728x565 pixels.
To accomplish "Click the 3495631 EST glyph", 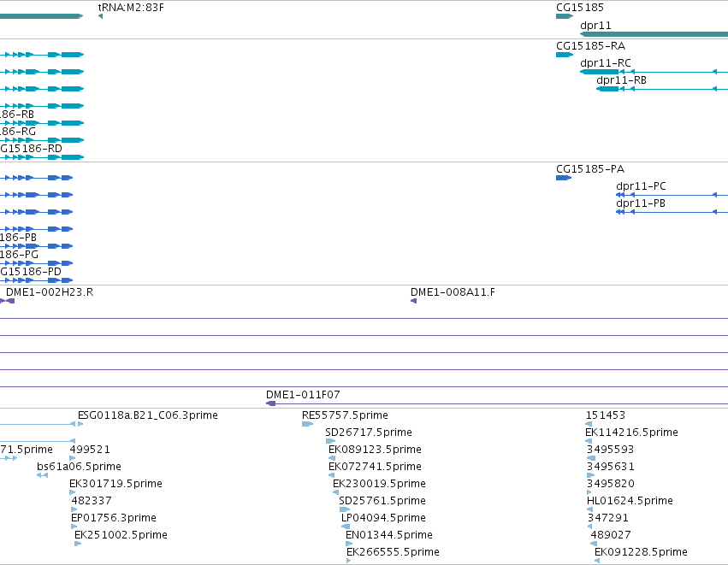I will tap(590, 475).
